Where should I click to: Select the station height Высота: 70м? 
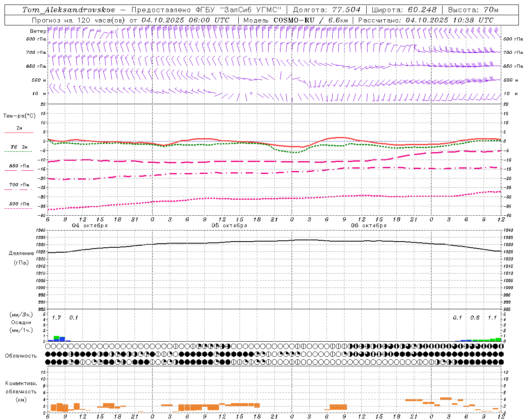click(473, 10)
